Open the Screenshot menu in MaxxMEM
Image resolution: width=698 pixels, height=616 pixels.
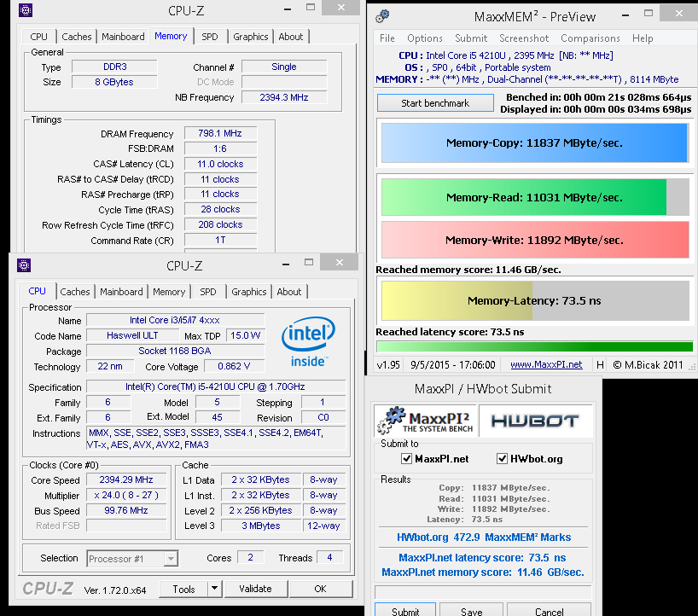pyautogui.click(x=524, y=38)
